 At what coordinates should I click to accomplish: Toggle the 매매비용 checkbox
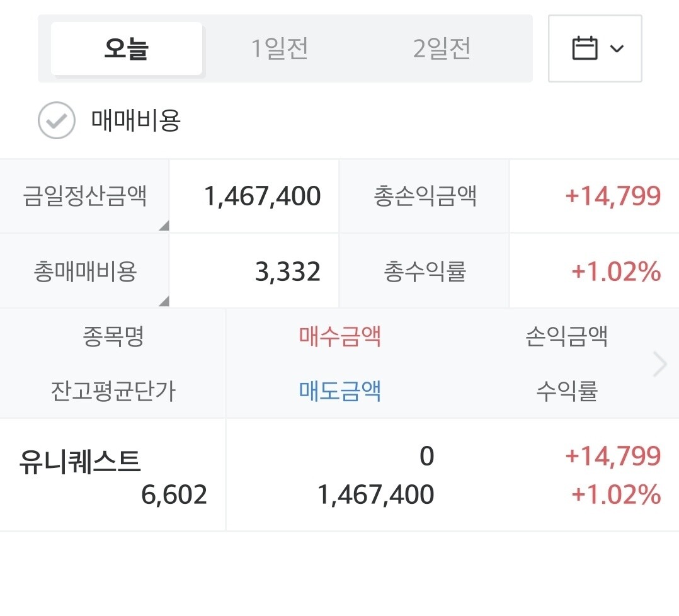pyautogui.click(x=56, y=120)
